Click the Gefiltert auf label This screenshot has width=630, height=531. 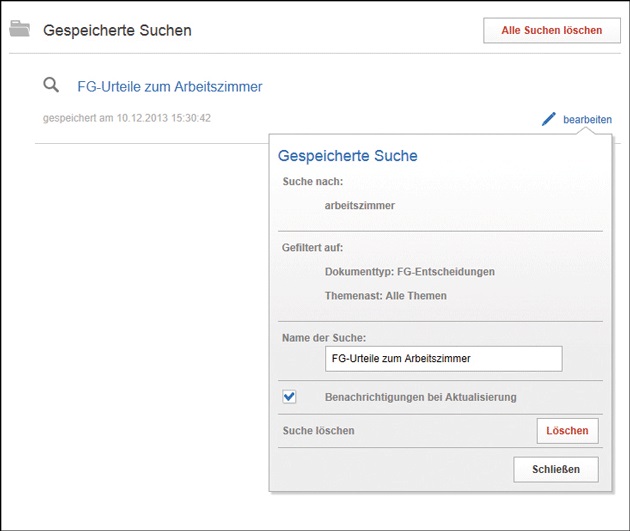313,247
